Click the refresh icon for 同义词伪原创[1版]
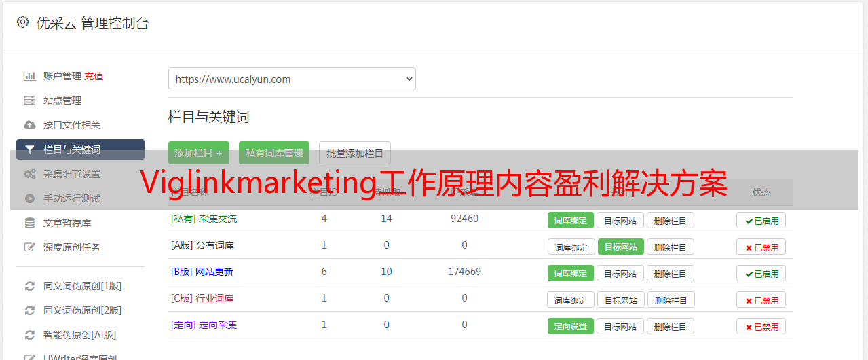This screenshot has width=868, height=360. [29, 286]
